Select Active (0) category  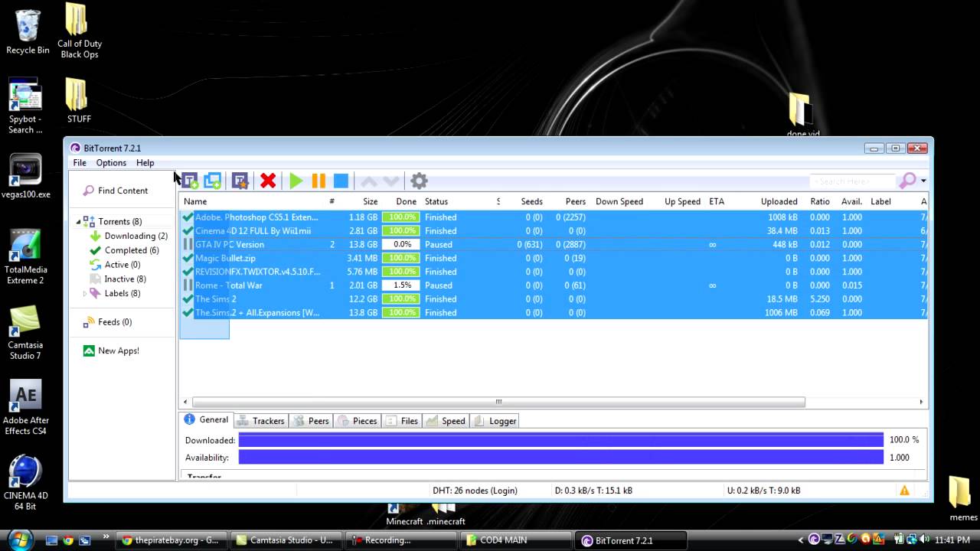115,265
